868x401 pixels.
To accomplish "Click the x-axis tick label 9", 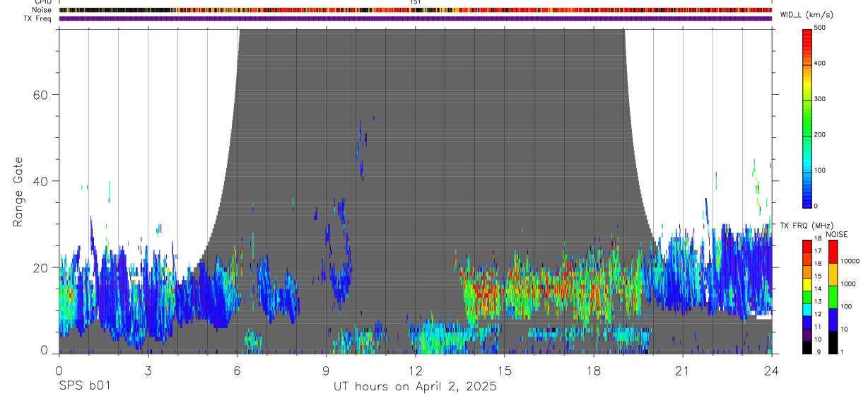I will pos(326,371).
